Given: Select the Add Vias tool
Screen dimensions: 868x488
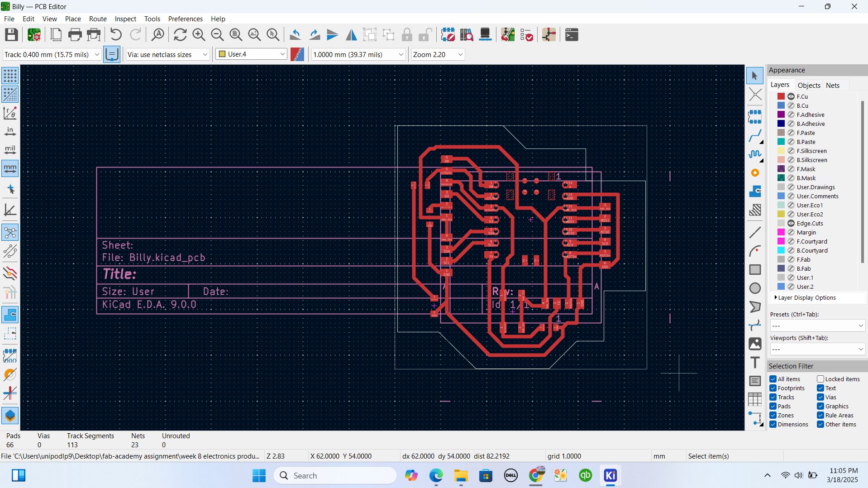Looking at the screenshot, I should point(755,173).
